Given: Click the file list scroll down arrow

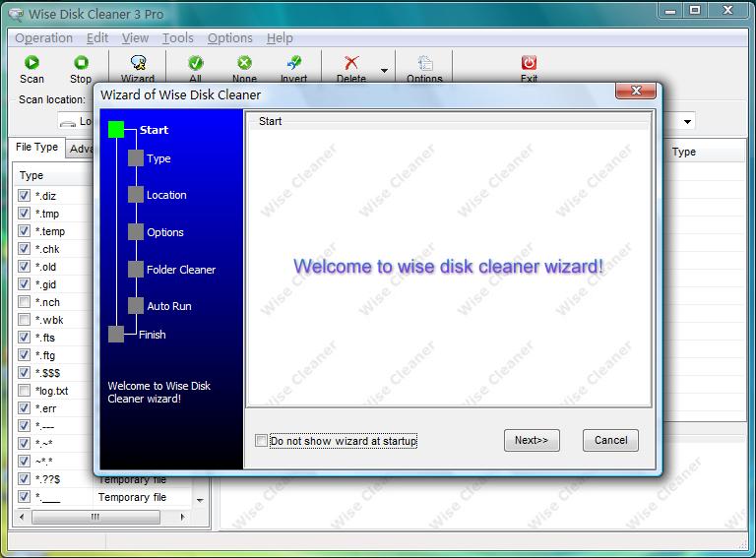Looking at the screenshot, I should (x=200, y=501).
